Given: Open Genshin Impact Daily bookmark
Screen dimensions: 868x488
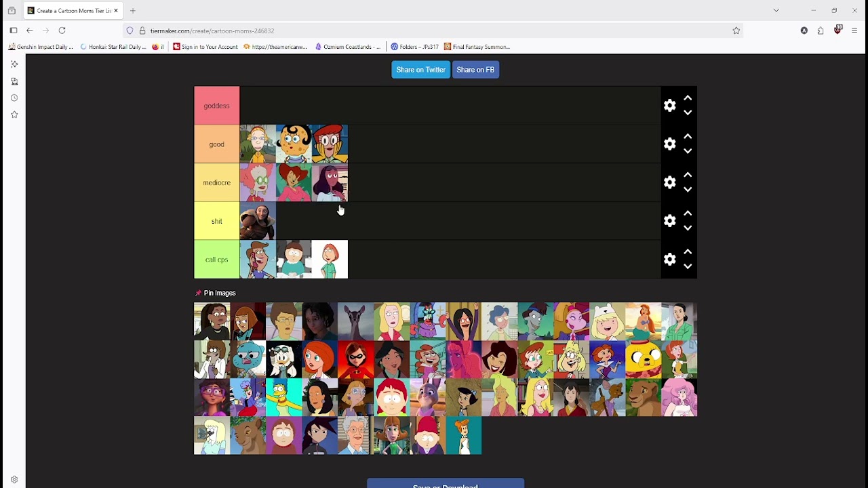Looking at the screenshot, I should tap(41, 47).
